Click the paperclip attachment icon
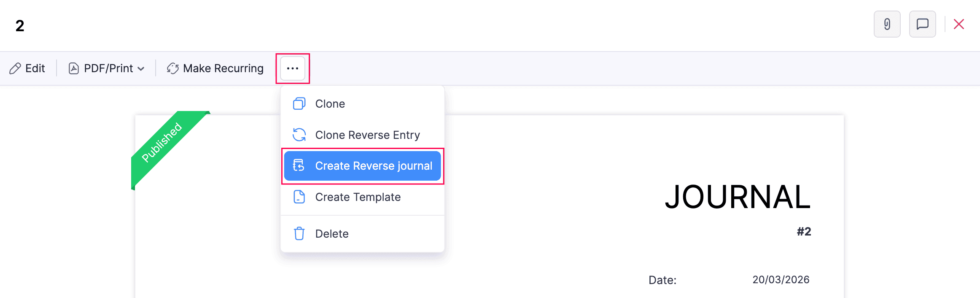Viewport: 980px width, 298px height. (886, 24)
